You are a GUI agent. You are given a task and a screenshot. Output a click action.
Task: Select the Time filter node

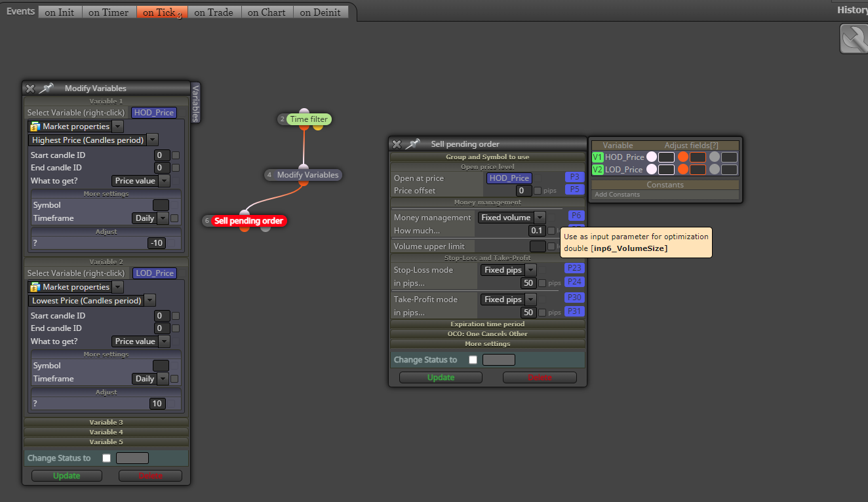tap(309, 119)
